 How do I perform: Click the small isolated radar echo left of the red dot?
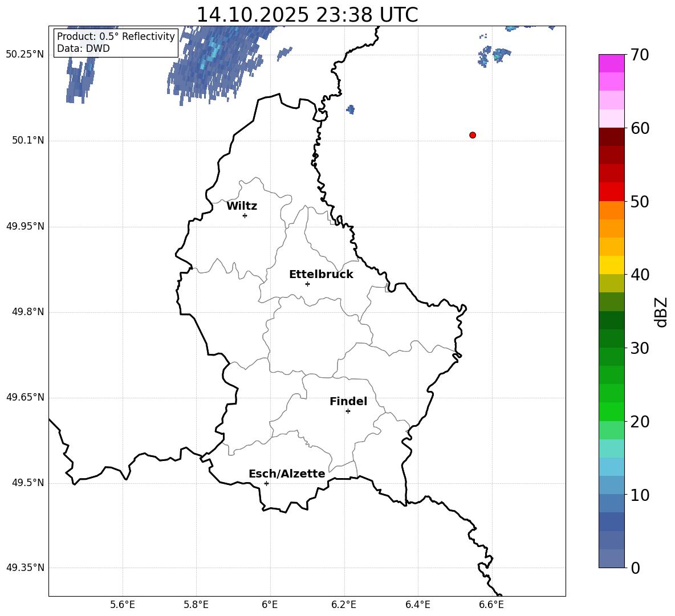tap(351, 109)
